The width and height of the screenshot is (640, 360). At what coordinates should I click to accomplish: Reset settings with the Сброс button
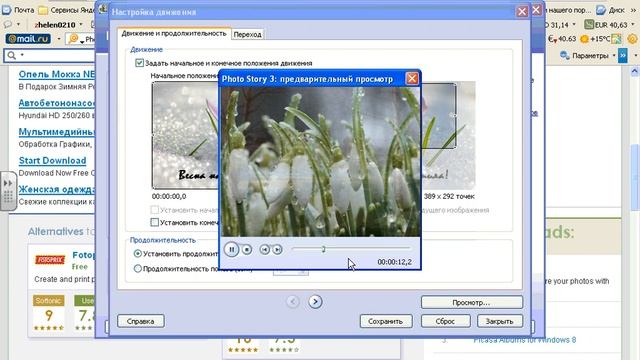pyautogui.click(x=445, y=321)
